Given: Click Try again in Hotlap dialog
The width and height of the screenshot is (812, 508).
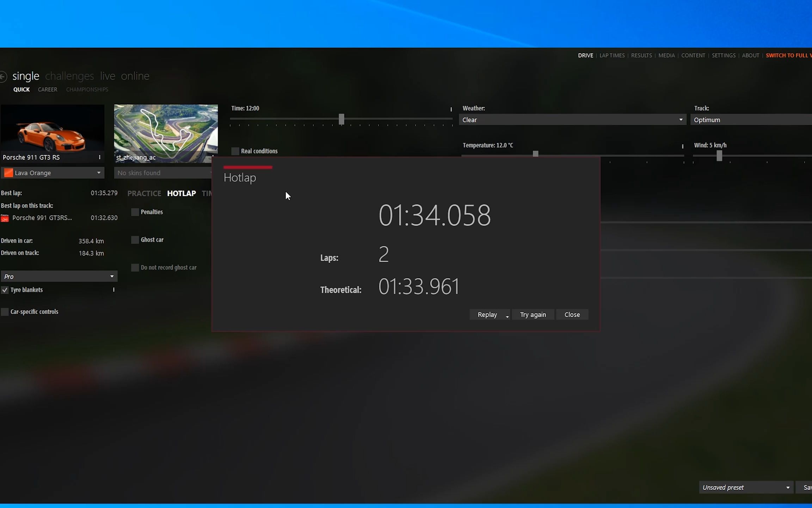Looking at the screenshot, I should tap(533, 315).
